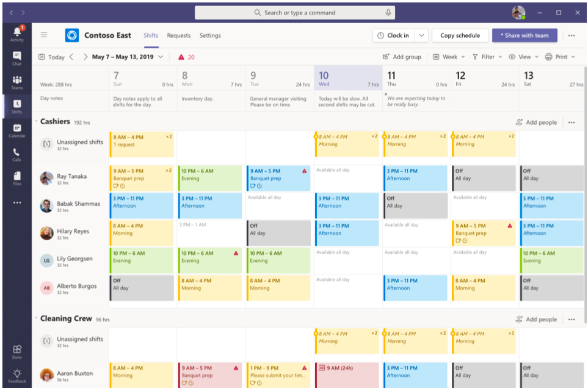Click the hamburger menu icon

coord(44,35)
